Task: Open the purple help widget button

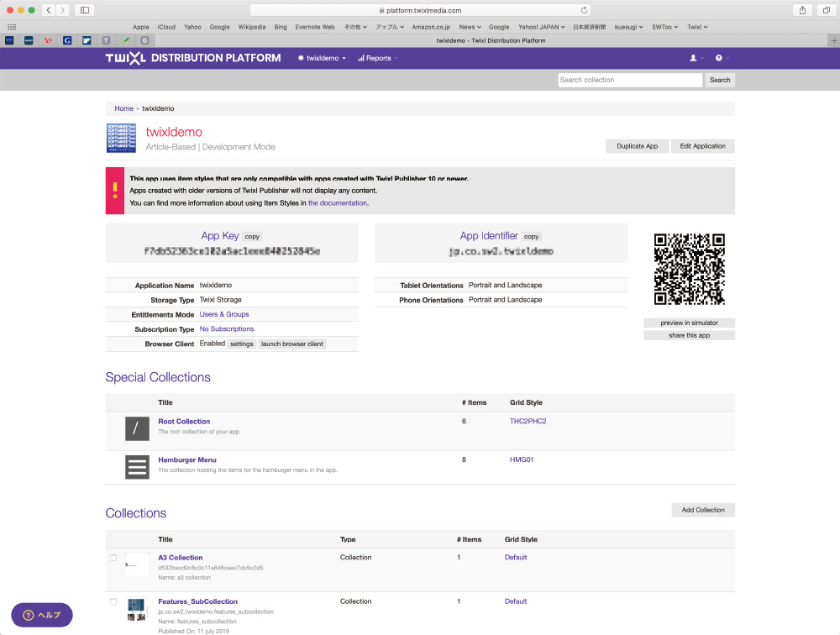Action: (x=42, y=615)
